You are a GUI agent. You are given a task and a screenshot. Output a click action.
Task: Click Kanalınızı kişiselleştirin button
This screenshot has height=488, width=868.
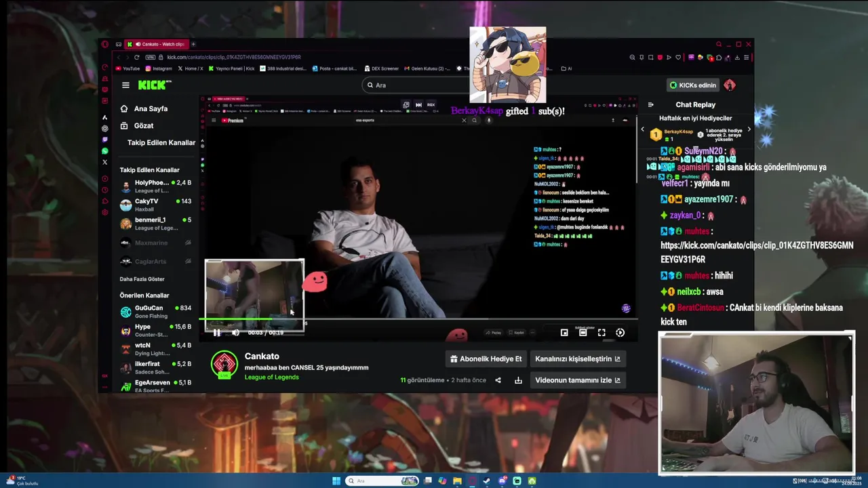click(x=577, y=359)
